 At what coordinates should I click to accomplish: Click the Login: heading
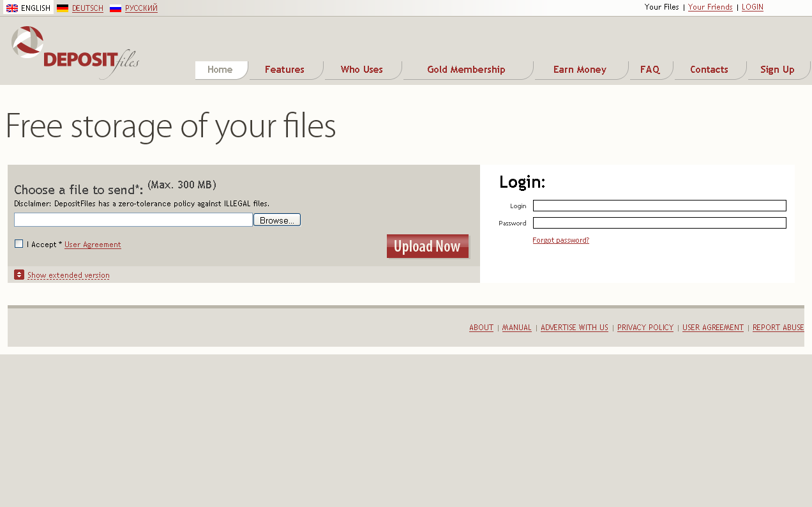pos(522,182)
